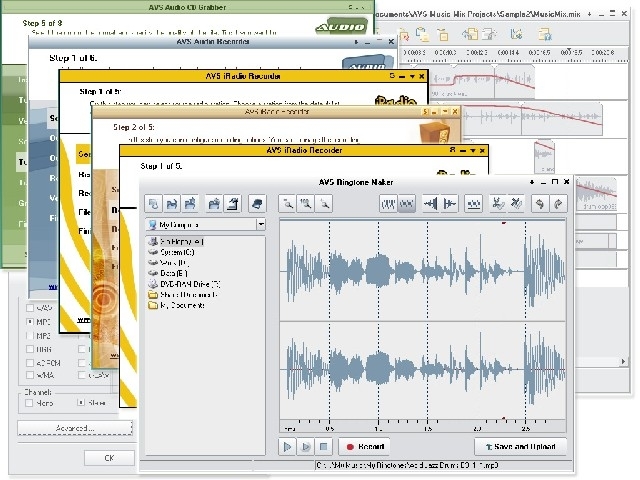Screen dimensions: 640x480
Task: Click the Save and Upload button
Action: tap(520, 447)
